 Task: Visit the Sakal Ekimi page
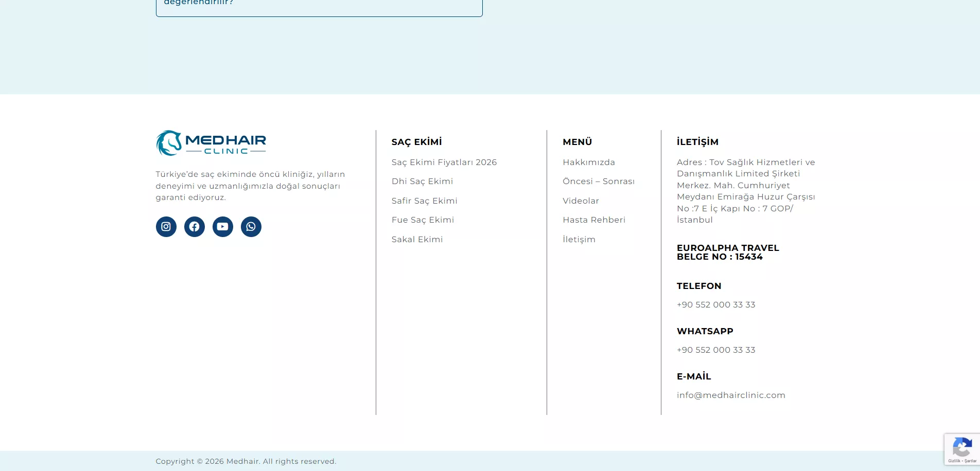417,240
